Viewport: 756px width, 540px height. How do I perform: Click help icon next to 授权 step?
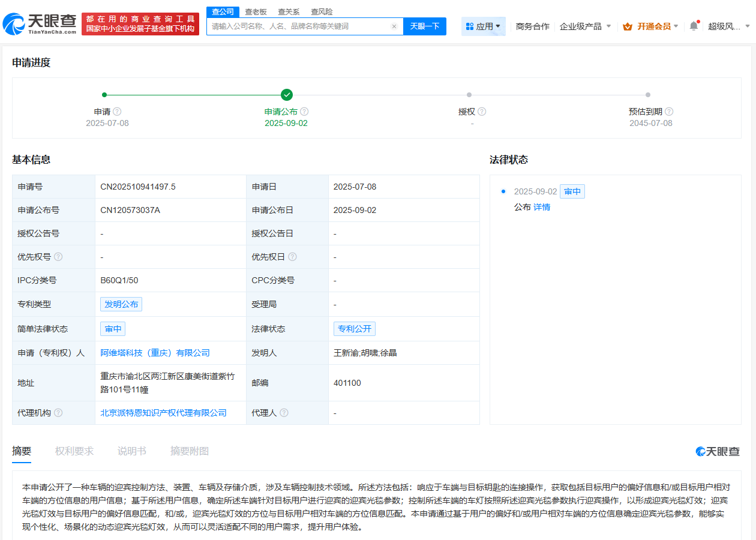[482, 111]
